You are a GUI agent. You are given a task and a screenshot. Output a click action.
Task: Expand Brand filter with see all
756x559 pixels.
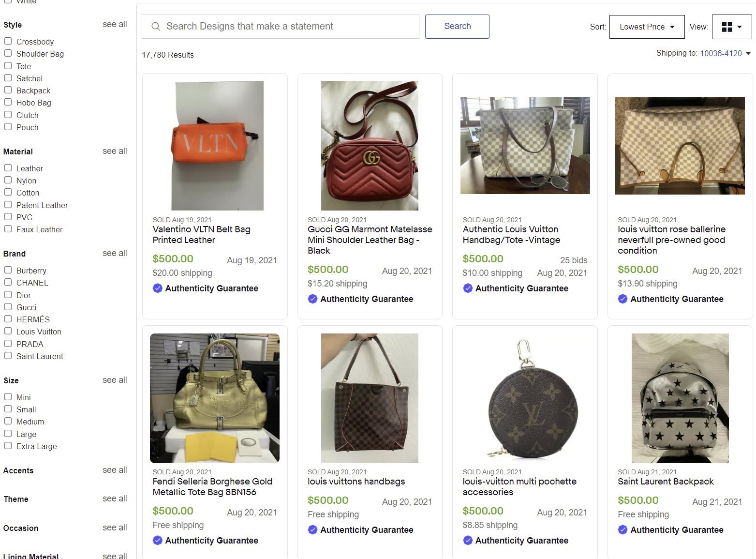pyautogui.click(x=115, y=253)
